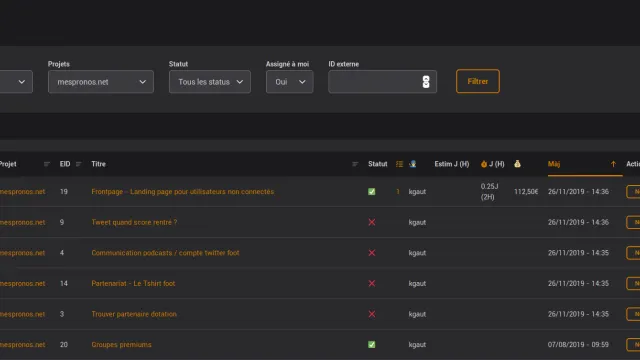Click the action button in Tweet quand score row
Screen dimensions: 640x360
click(633, 222)
